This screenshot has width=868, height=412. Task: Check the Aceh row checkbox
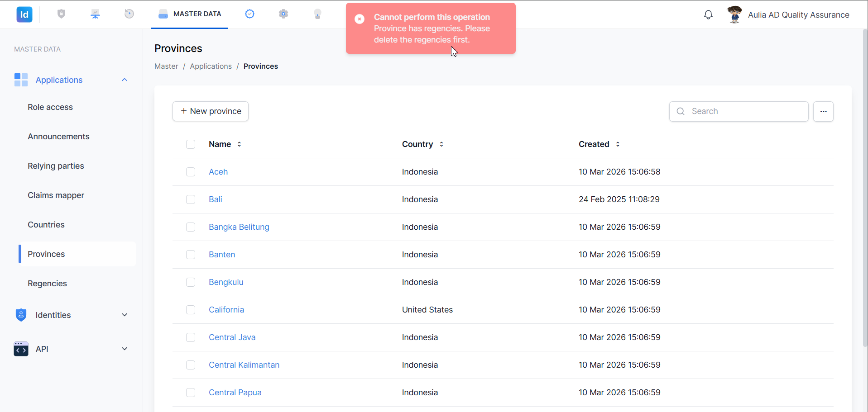point(191,172)
